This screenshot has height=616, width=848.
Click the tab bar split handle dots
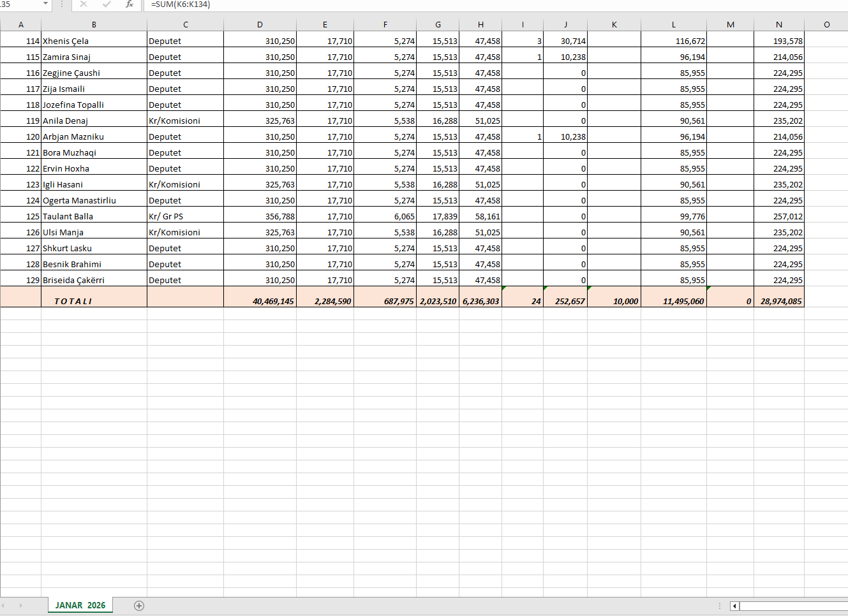point(720,606)
